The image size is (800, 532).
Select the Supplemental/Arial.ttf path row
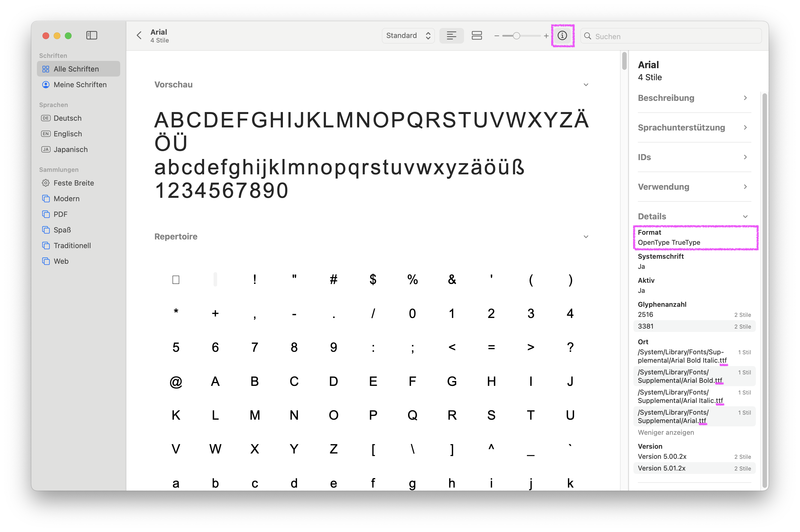(694, 416)
